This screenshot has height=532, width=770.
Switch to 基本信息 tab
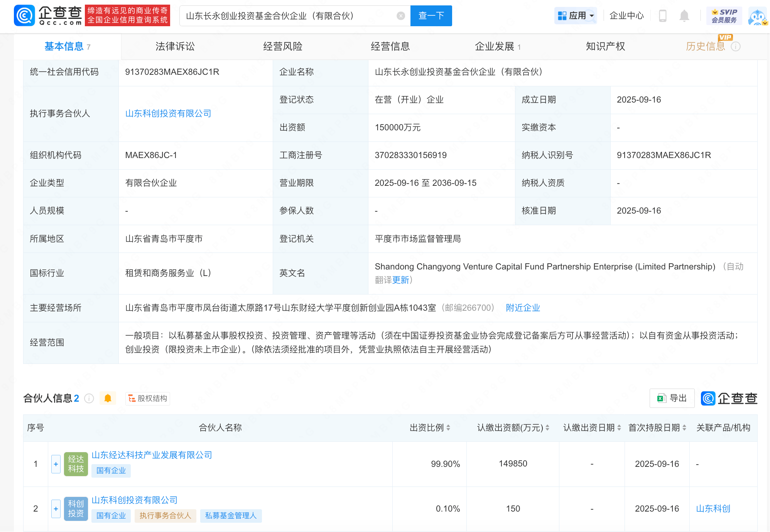tap(68, 47)
